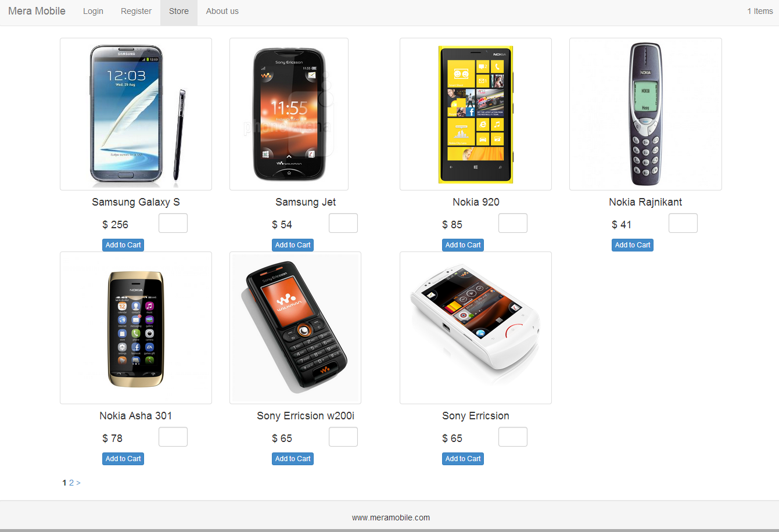Add Samsung Galaxy S to cart

point(123,245)
